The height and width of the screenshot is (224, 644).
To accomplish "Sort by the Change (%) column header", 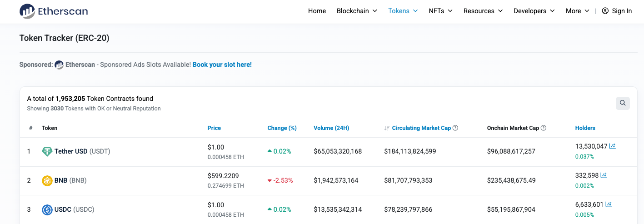I will coord(282,128).
